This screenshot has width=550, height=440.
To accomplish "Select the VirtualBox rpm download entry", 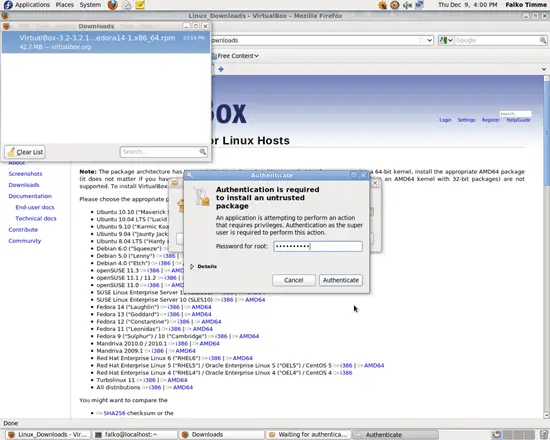I will [x=106, y=42].
